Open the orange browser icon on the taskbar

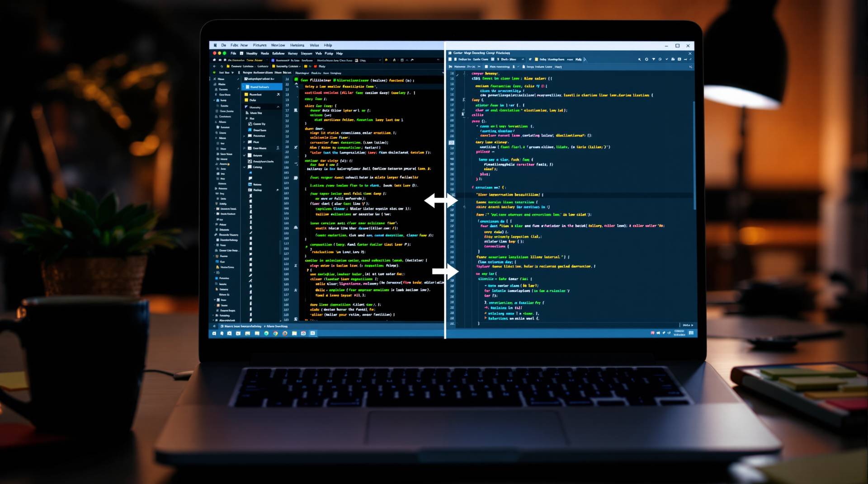click(285, 334)
